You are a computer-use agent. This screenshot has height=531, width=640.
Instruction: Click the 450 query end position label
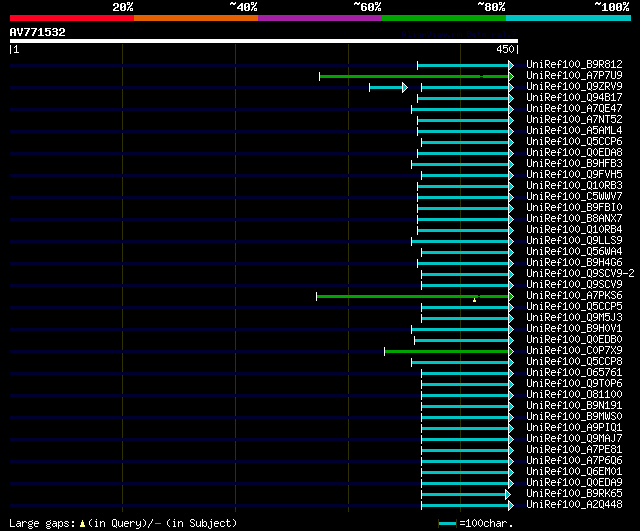coord(505,49)
